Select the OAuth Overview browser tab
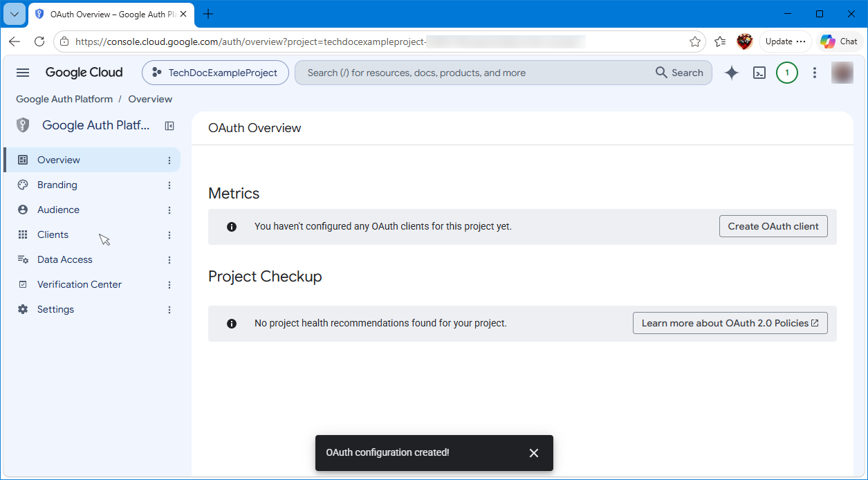This screenshot has width=868, height=480. [x=111, y=14]
